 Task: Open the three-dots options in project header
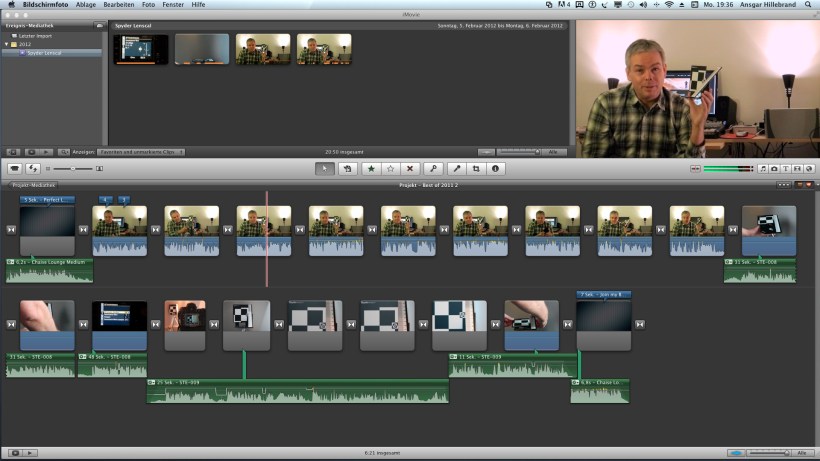783,185
